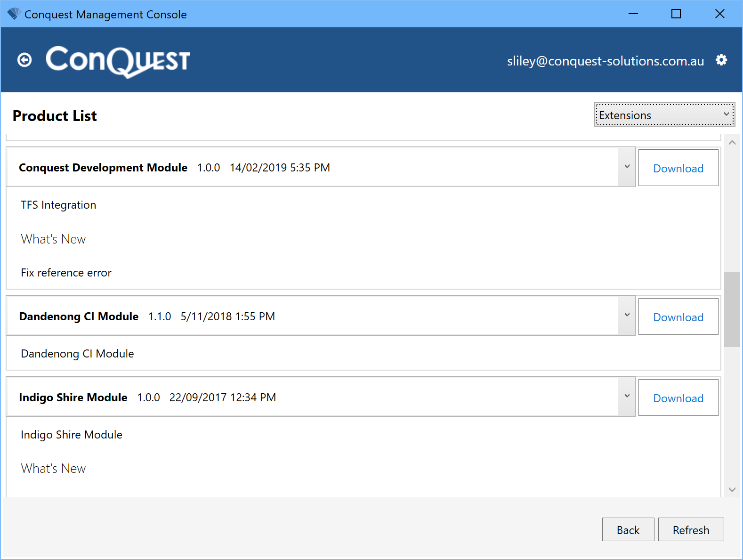Select the Dandenong CI Module title
This screenshot has width=743, height=560.
pos(79,317)
